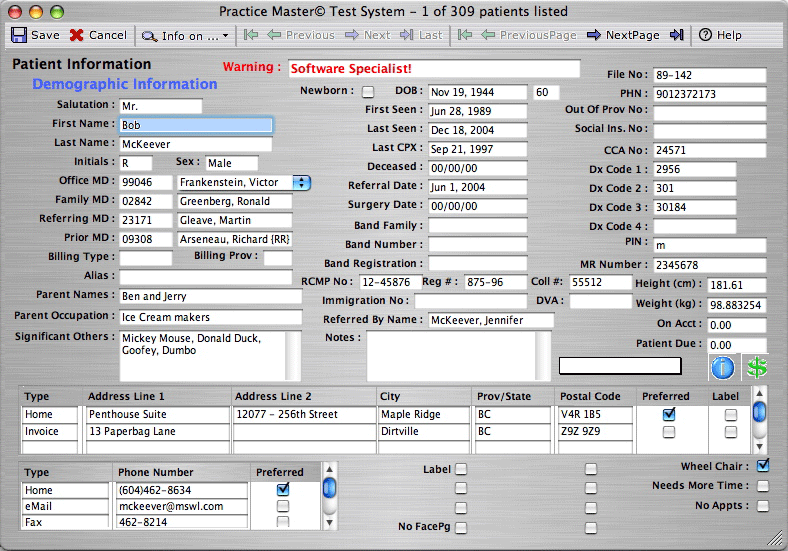The height and width of the screenshot is (551, 788).
Task: Check Preferred for eMail row
Action: [283, 506]
